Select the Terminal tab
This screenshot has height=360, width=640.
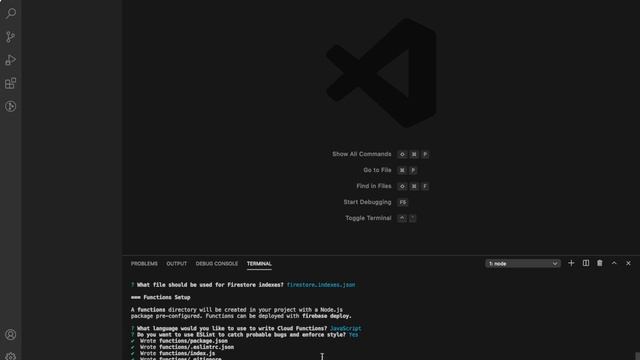tap(259, 264)
